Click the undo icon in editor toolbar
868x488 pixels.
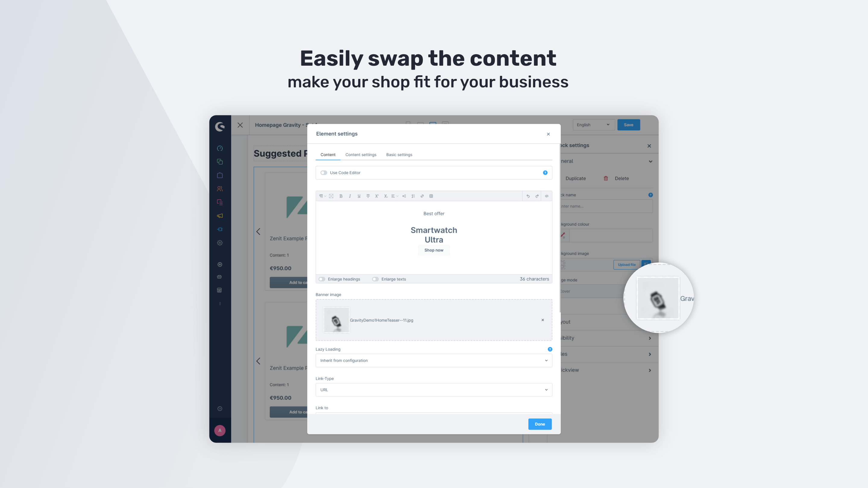[x=528, y=196]
